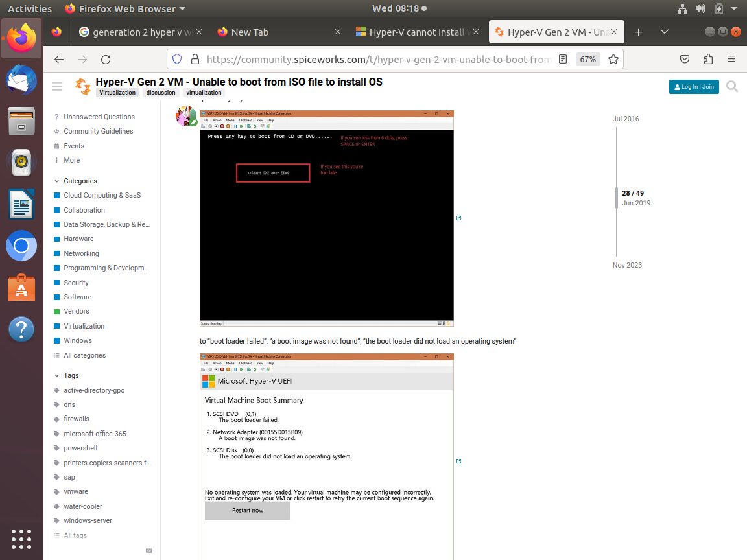Launch Thunderbird from the dock
Viewport: 747px width, 560px height.
21,80
